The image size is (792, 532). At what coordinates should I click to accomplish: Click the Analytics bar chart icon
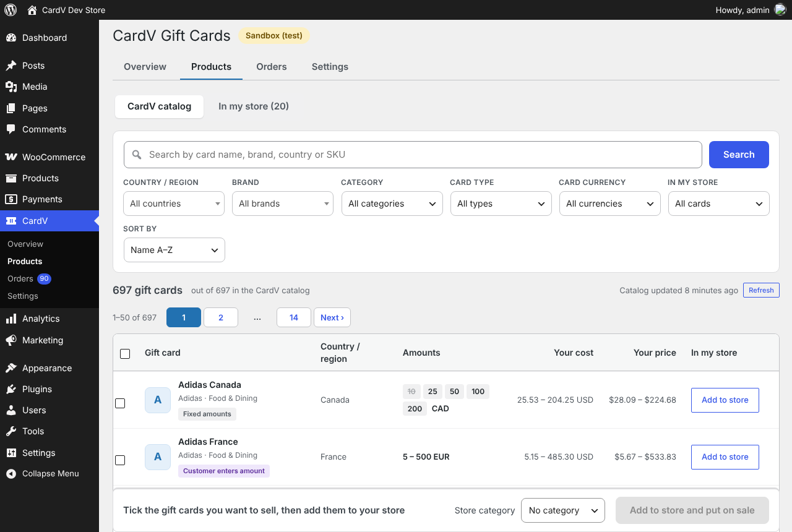(x=11, y=319)
